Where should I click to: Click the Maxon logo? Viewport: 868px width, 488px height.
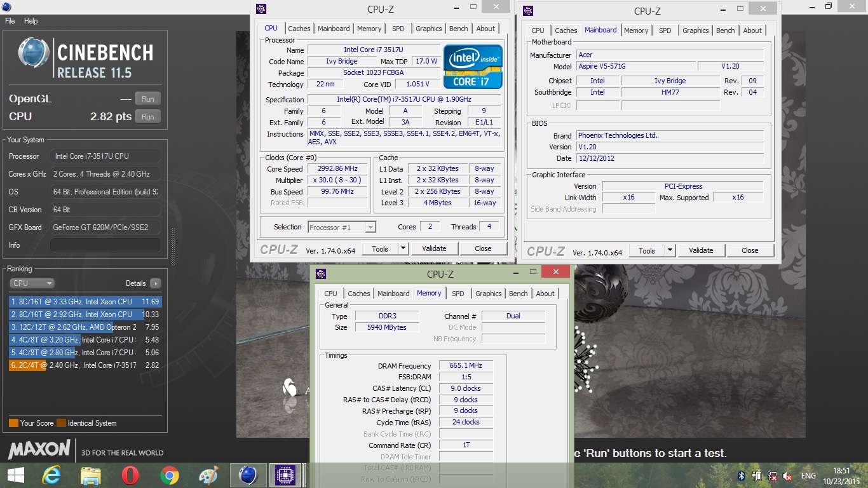pyautogui.click(x=39, y=450)
